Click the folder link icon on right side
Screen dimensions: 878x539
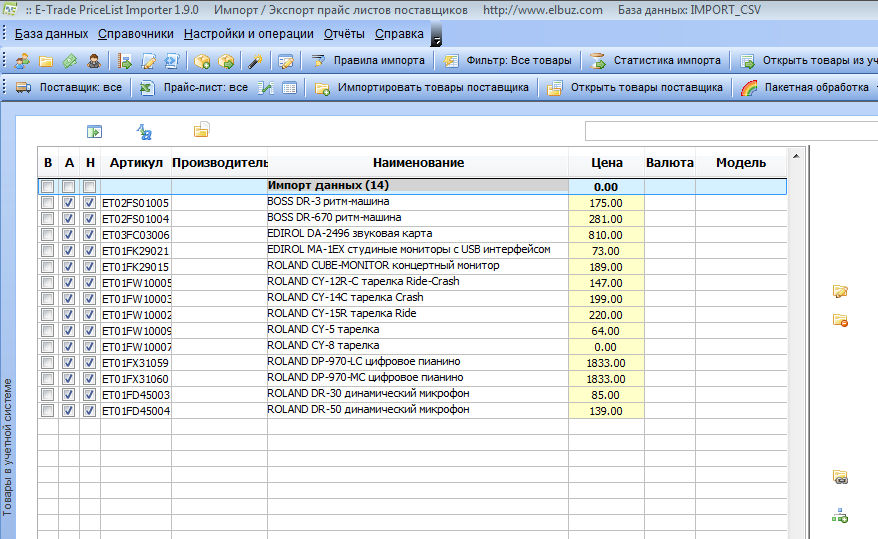[840, 477]
